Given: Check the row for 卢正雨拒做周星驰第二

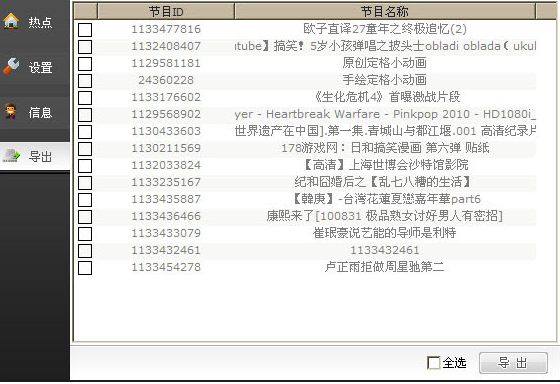Looking at the screenshot, I should [85, 268].
